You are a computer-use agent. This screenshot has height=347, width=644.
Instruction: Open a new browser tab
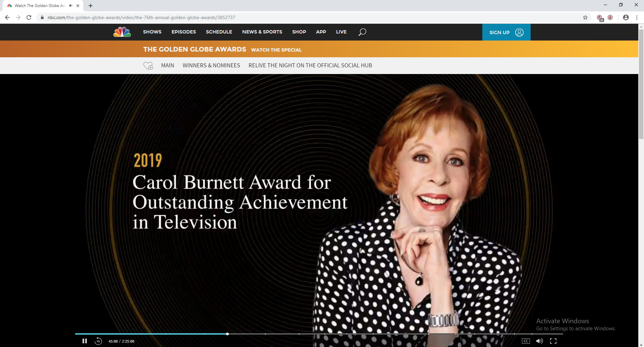pyautogui.click(x=91, y=6)
